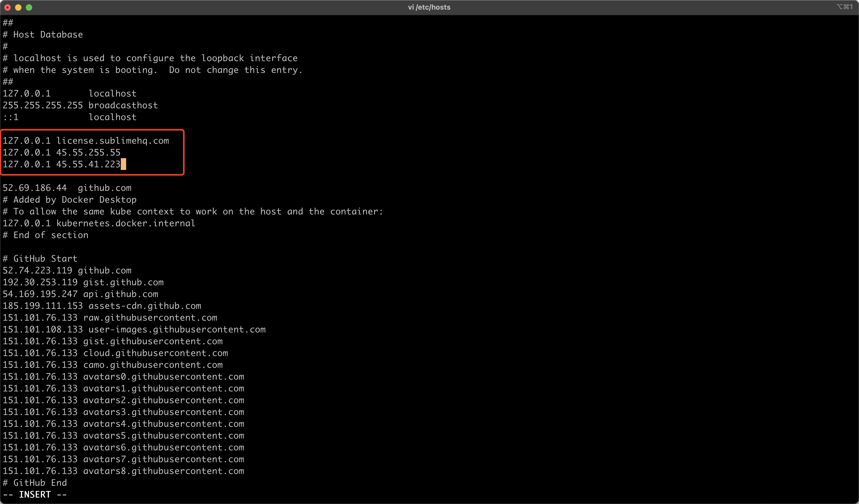Click the 45.55.41.223 address text
Viewport: 859px width, 504px height.
coord(88,164)
